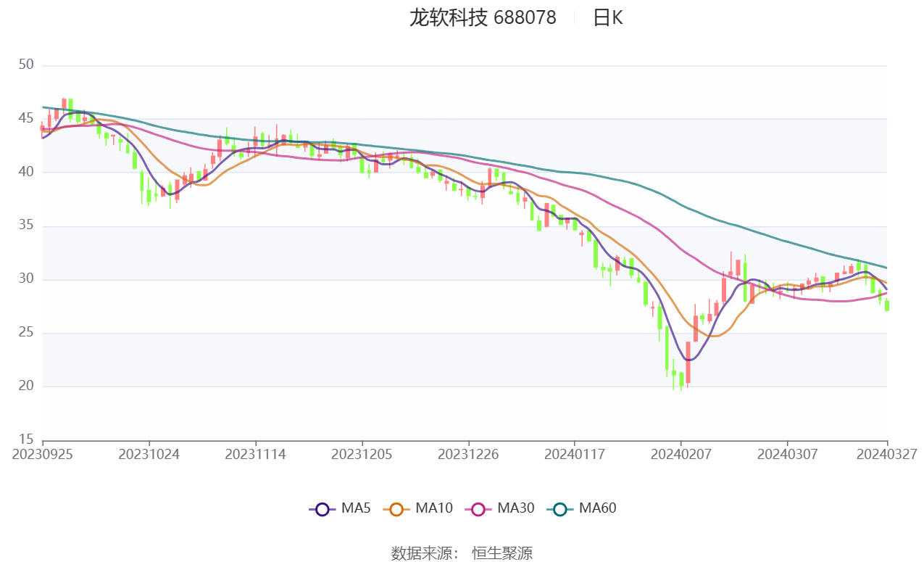Click the 20240327 x-axis date label

pos(887,454)
